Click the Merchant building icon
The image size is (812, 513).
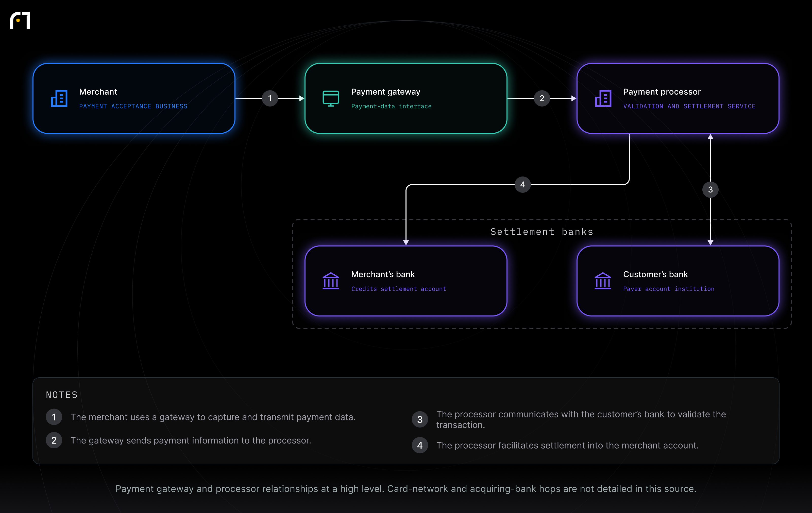[x=59, y=98]
